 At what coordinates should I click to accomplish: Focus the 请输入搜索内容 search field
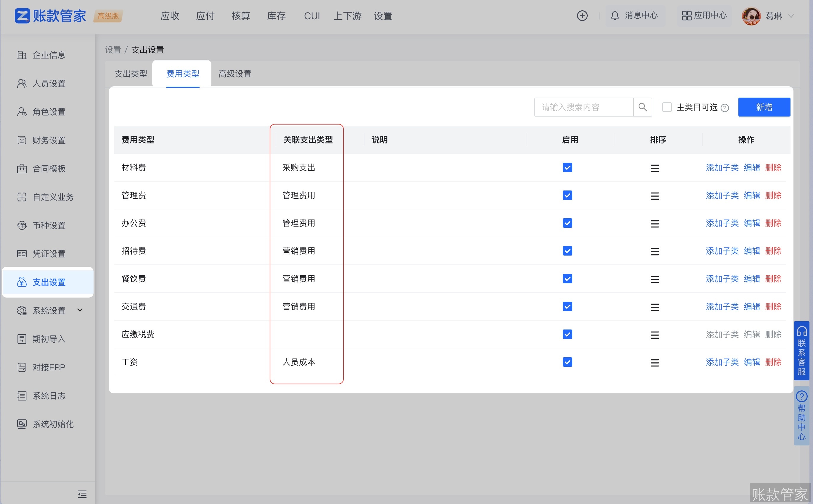click(584, 107)
